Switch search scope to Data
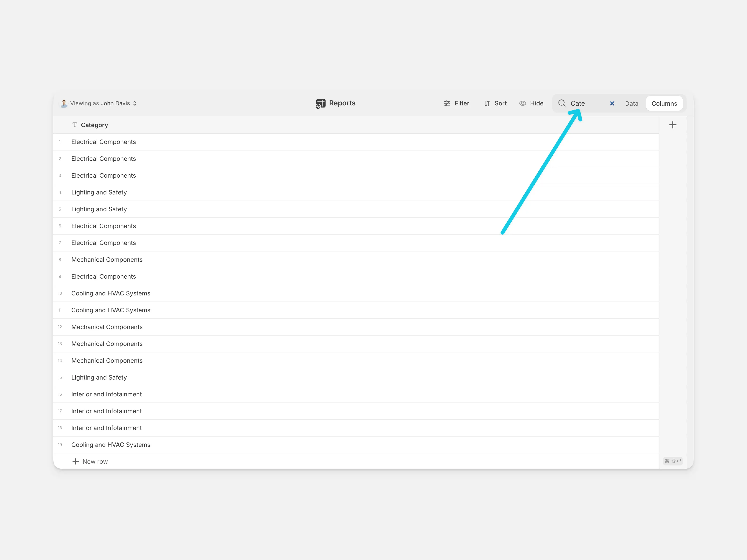747x560 pixels. click(x=631, y=104)
